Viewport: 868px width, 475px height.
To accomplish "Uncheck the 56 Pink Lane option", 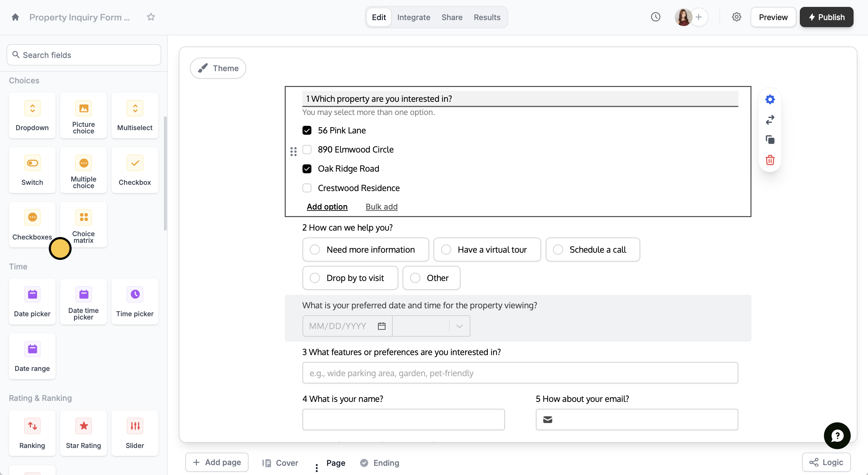I will (x=307, y=130).
